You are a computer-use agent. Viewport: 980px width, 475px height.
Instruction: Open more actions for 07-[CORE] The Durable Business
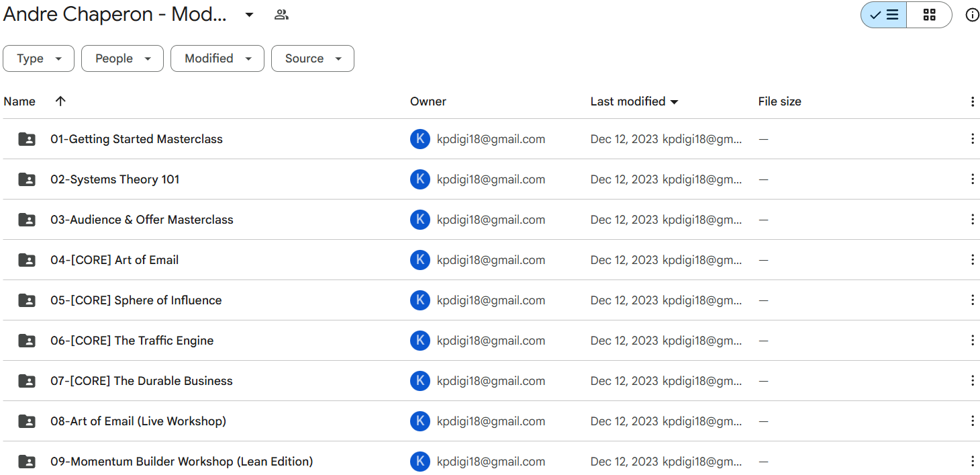click(x=973, y=381)
